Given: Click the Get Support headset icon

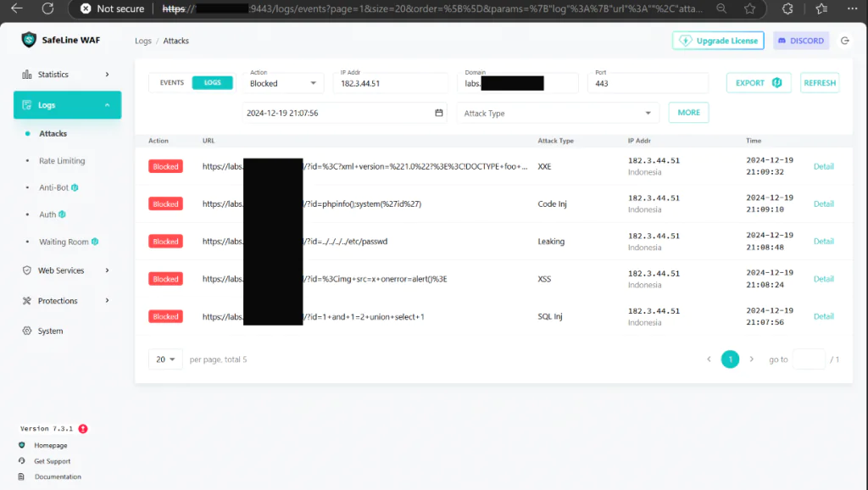Looking at the screenshot, I should pyautogui.click(x=21, y=460).
